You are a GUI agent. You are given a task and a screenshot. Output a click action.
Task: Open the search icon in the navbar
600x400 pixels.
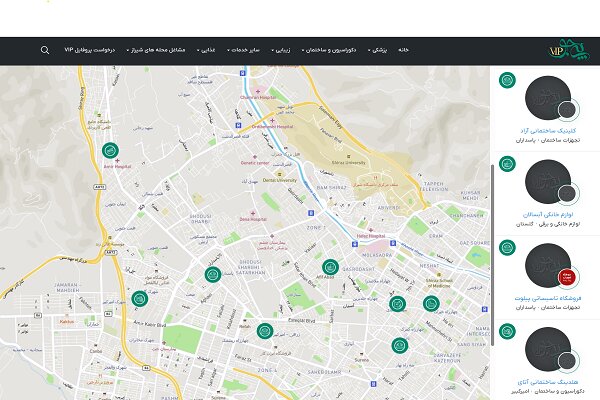click(45, 50)
